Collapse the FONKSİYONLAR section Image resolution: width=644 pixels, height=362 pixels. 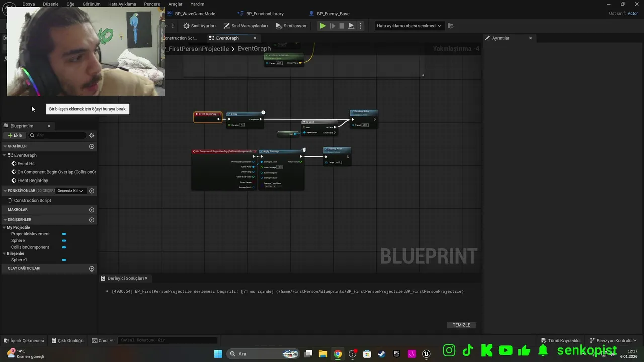point(5,191)
